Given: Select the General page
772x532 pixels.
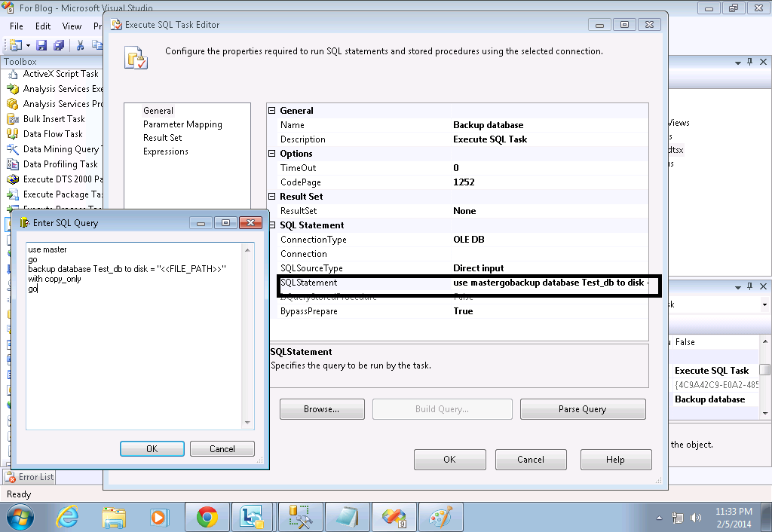Looking at the screenshot, I should (x=158, y=111).
